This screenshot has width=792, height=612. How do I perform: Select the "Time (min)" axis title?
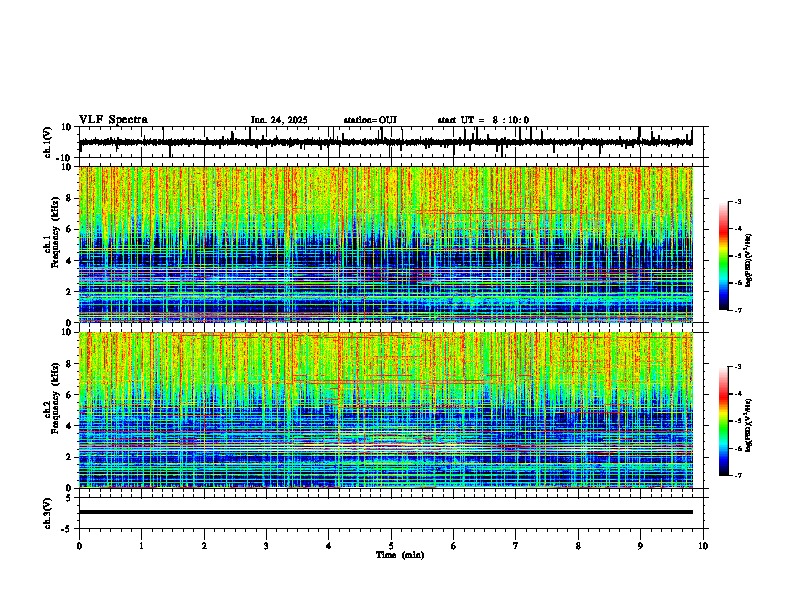pos(400,555)
